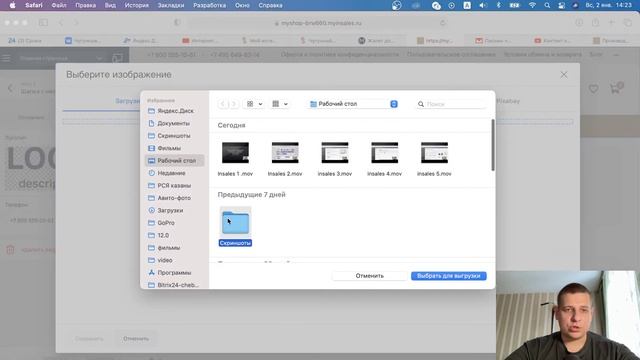Select the Скриншоты folder icon
The height and width of the screenshot is (360, 640).
236,222
